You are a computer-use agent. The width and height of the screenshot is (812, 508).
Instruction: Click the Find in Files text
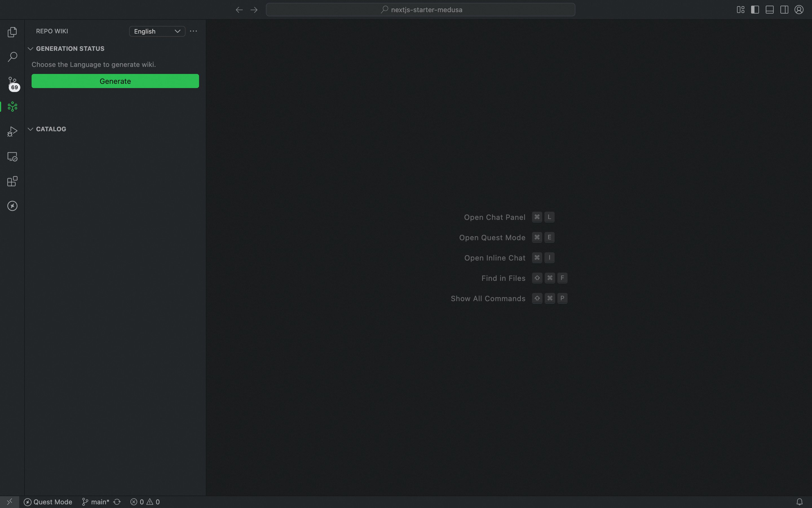point(503,278)
